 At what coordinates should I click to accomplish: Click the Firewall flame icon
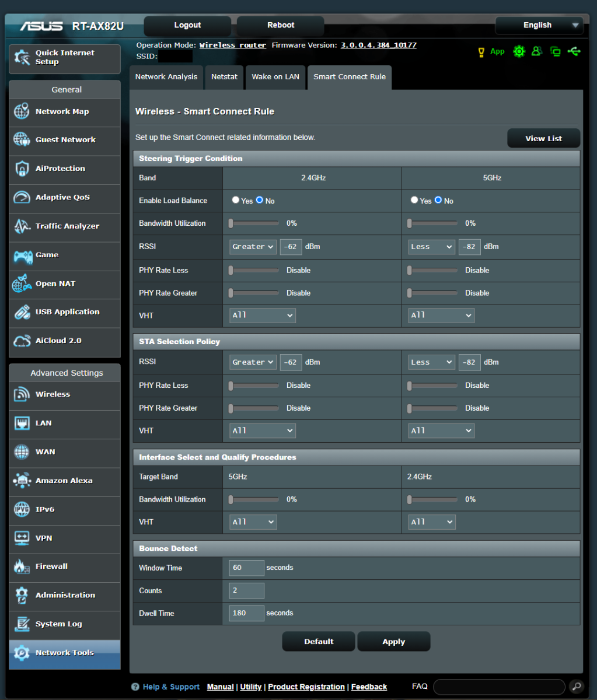[x=22, y=566]
